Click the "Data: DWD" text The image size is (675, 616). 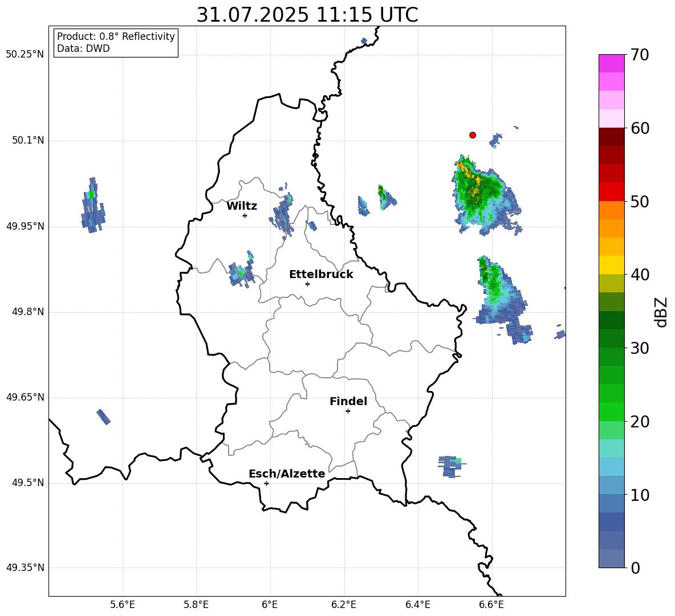point(83,48)
